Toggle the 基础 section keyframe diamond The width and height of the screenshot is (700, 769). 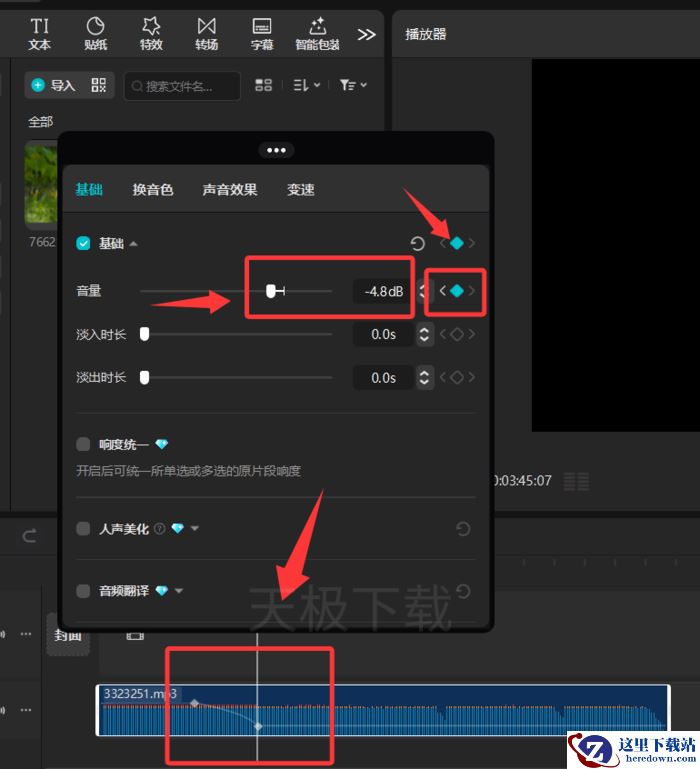457,243
